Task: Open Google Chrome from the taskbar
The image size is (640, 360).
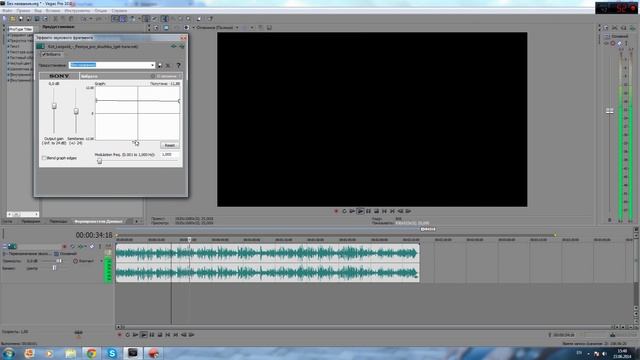Action: [91, 353]
